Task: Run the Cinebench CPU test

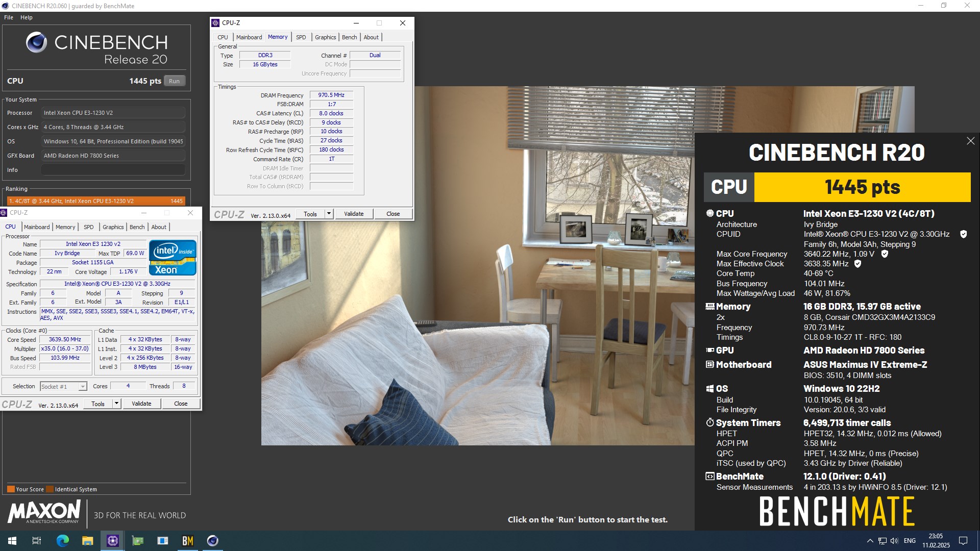Action: 174,81
